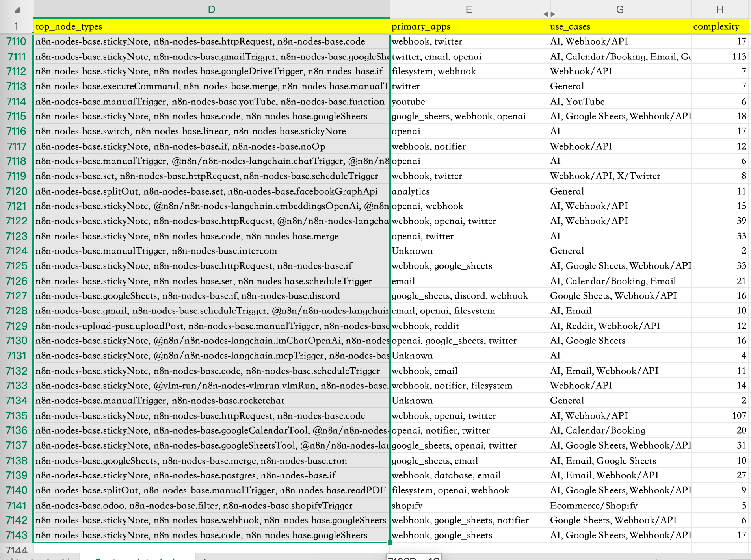The height and width of the screenshot is (560, 751).
Task: Click the fill handle on the selection corner
Action: click(390, 543)
